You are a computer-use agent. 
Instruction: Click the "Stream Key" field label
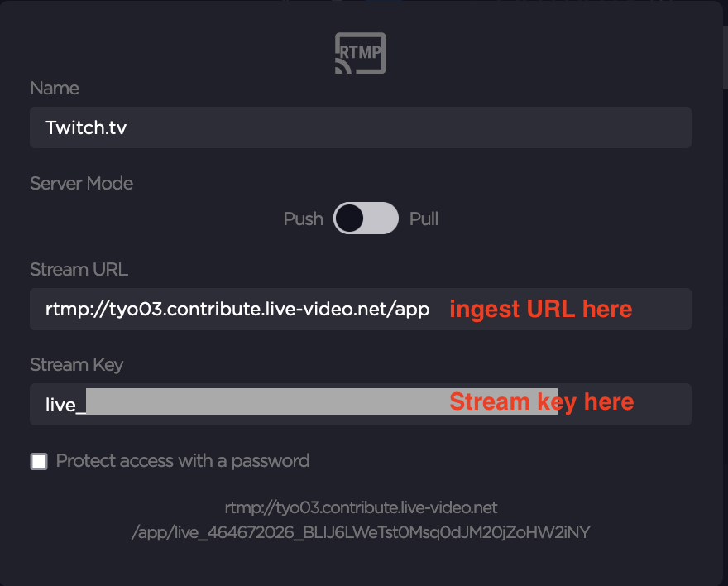[76, 365]
